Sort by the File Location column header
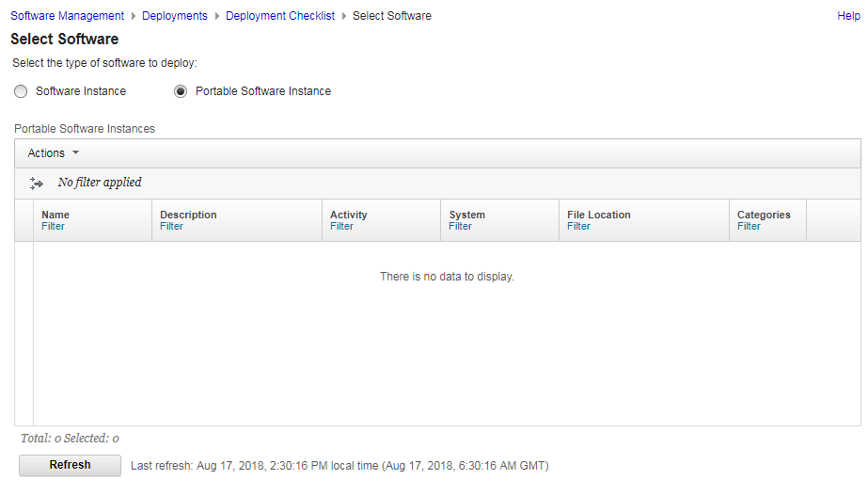Image resolution: width=868 pixels, height=496 pixels. pos(599,215)
